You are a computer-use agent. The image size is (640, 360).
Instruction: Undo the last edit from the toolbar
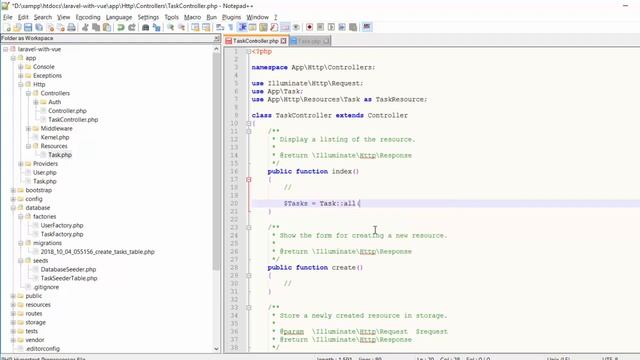(120, 27)
